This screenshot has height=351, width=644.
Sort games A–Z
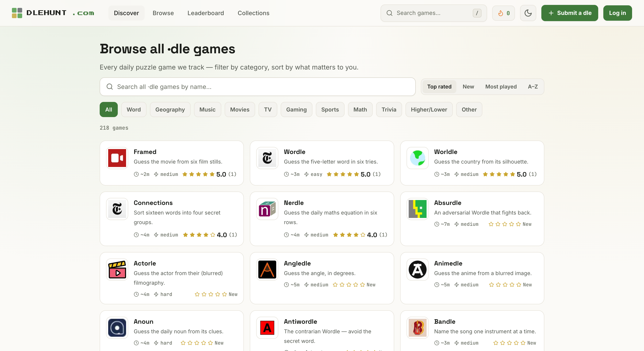pos(532,87)
